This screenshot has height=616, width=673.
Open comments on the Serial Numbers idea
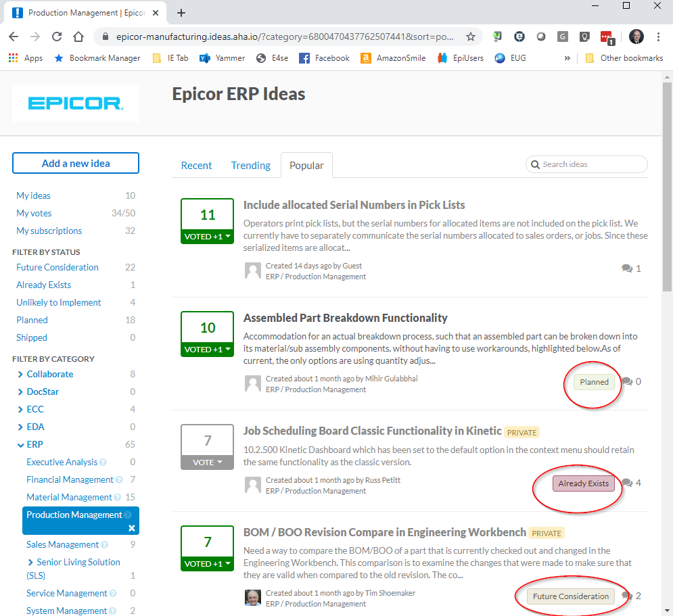click(631, 268)
